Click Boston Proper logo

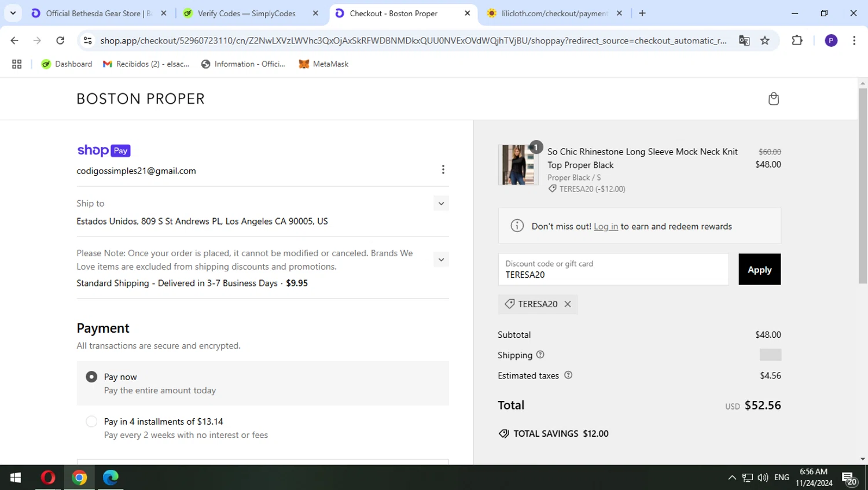(141, 99)
